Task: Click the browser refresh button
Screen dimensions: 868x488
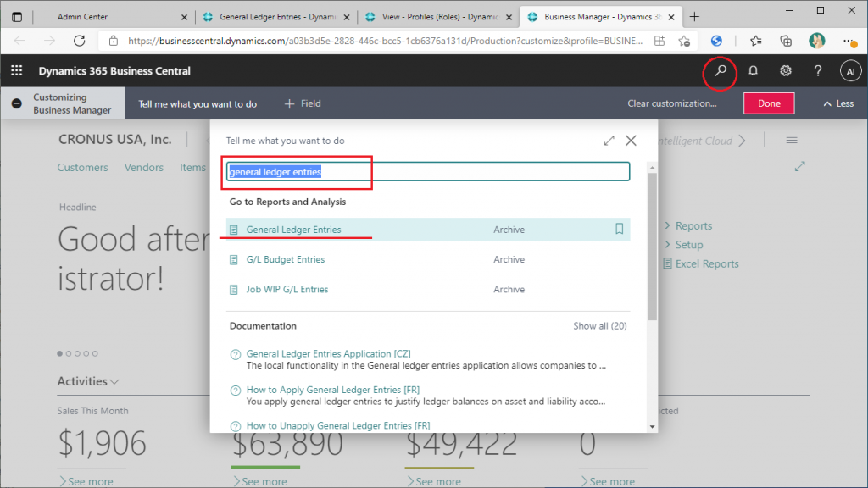Action: point(79,41)
